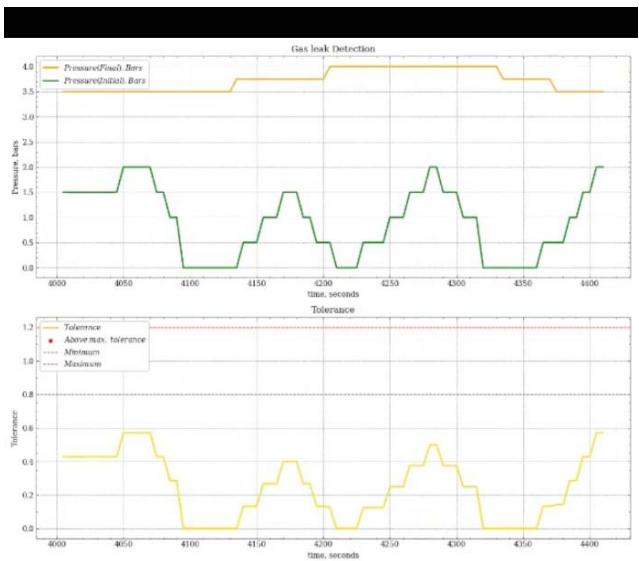Click the 4200 tick label under upper plot
This screenshot has height=561, width=639.
tap(323, 284)
